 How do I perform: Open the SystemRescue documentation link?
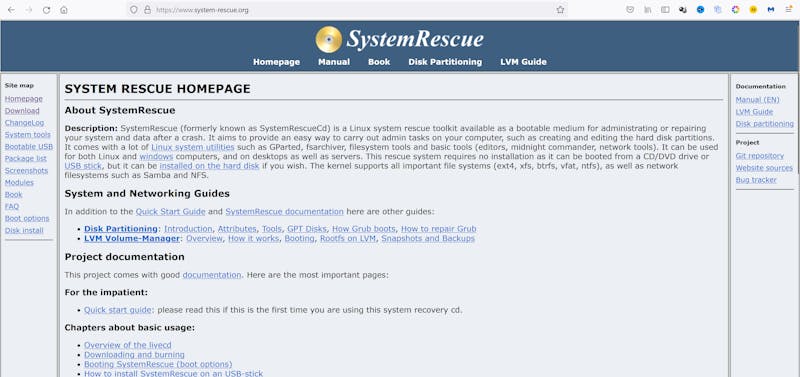point(284,211)
